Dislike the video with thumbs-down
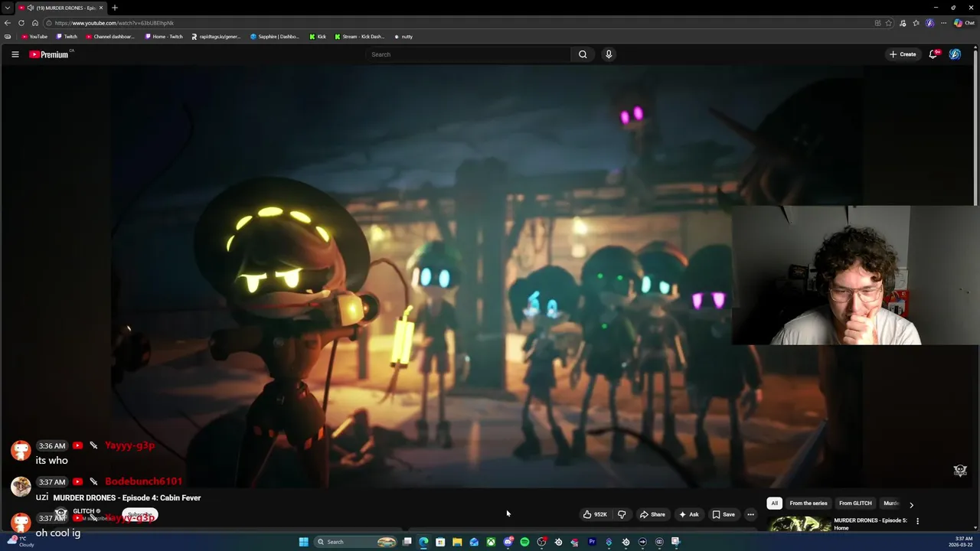The image size is (980, 551). pyautogui.click(x=622, y=514)
